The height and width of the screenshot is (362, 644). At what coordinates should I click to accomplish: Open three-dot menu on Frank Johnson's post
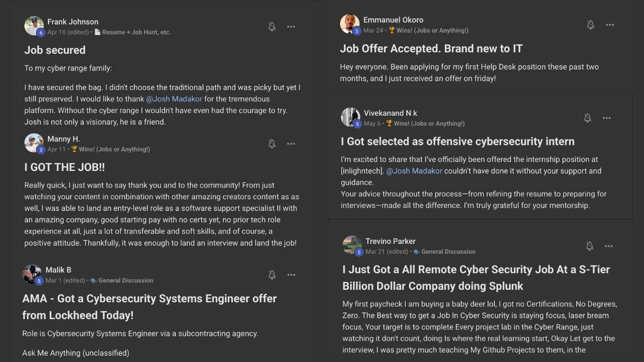click(291, 27)
